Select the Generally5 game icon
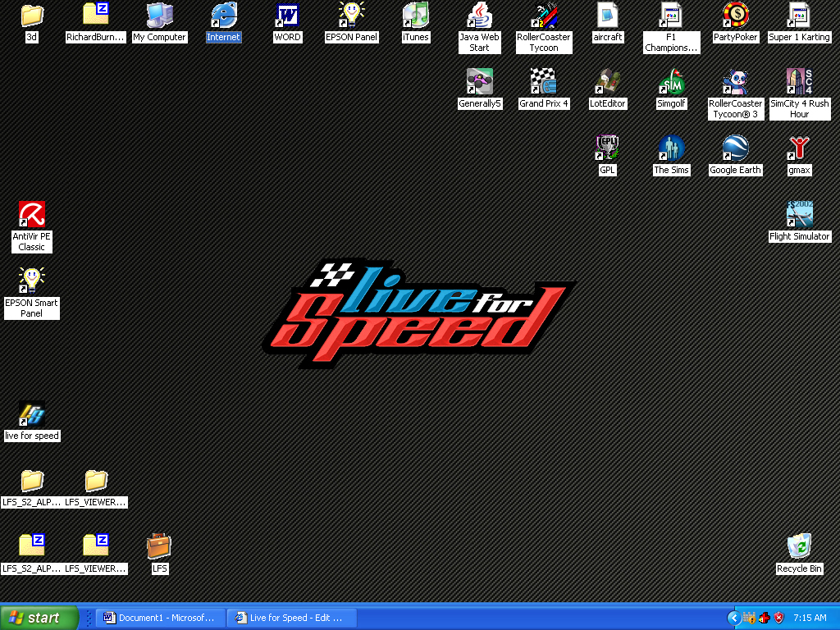This screenshot has height=630, width=840. click(479, 82)
